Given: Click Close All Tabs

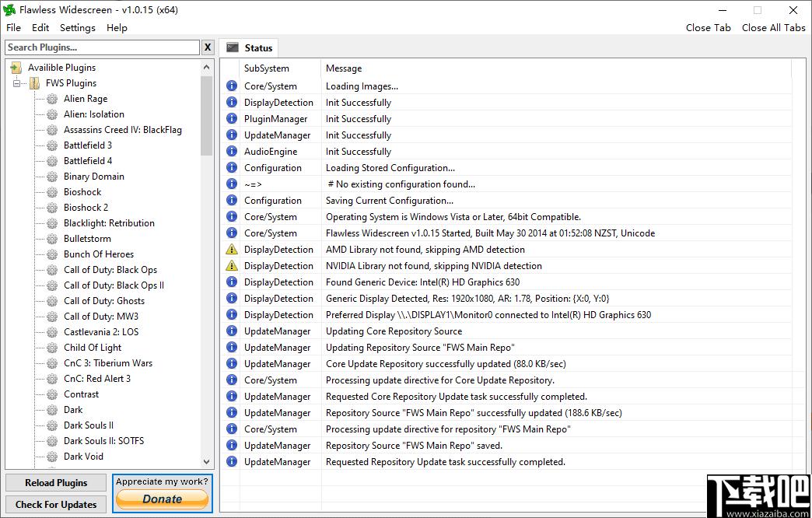Looking at the screenshot, I should (x=774, y=28).
